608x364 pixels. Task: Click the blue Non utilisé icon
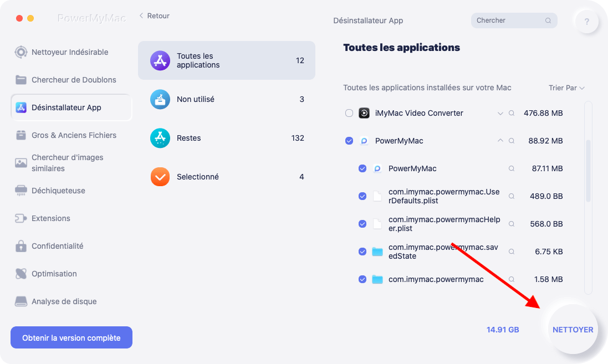pyautogui.click(x=160, y=99)
